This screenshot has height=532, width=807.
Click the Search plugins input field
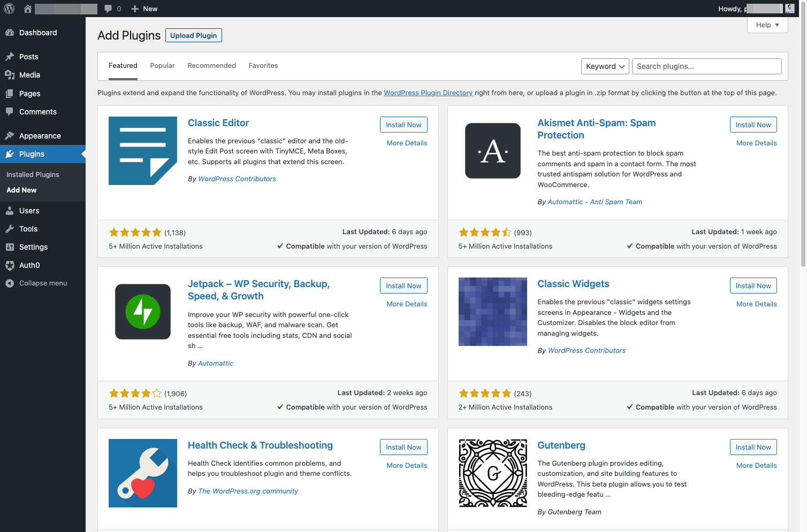pos(706,66)
